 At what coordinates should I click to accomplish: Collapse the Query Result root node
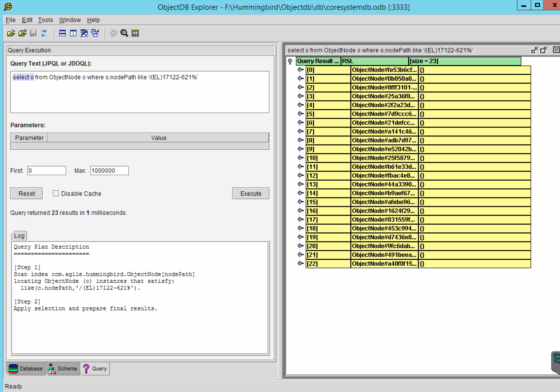(290, 61)
